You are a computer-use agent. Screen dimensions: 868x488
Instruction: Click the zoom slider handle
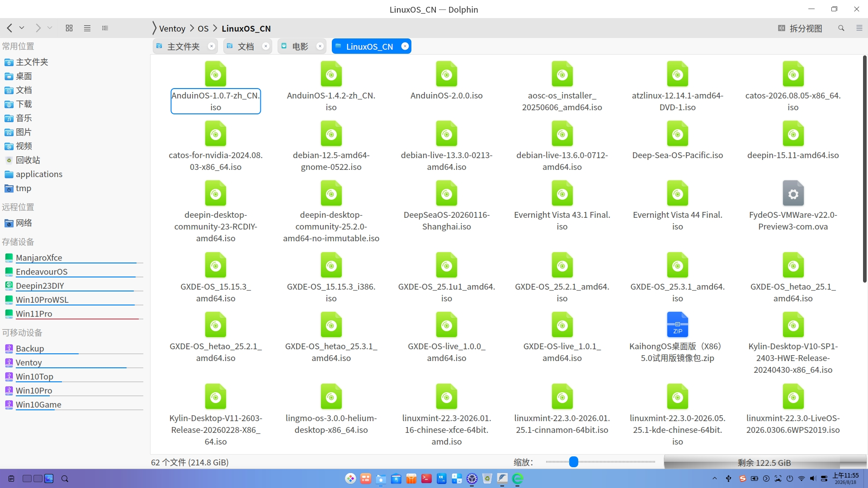[x=573, y=462]
